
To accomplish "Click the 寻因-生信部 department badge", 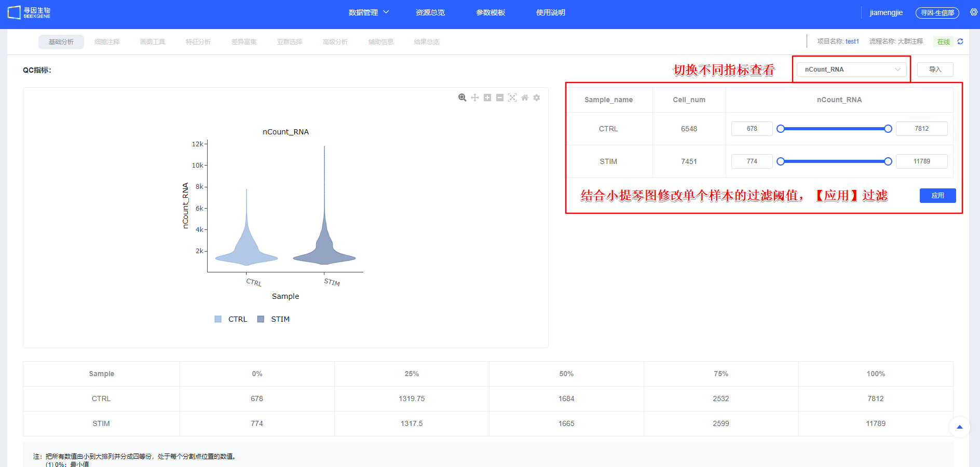I will (x=937, y=13).
